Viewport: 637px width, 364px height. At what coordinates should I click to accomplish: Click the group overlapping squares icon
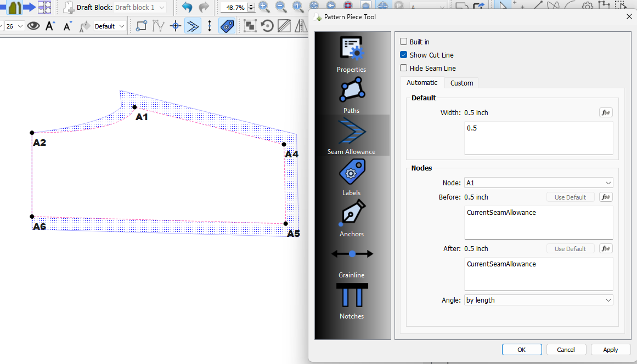(x=250, y=26)
